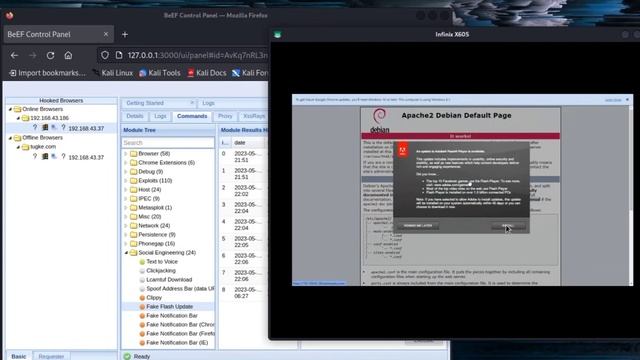Select Clickjacking module
Viewport: 640px width, 360px height.
pyautogui.click(x=161, y=271)
